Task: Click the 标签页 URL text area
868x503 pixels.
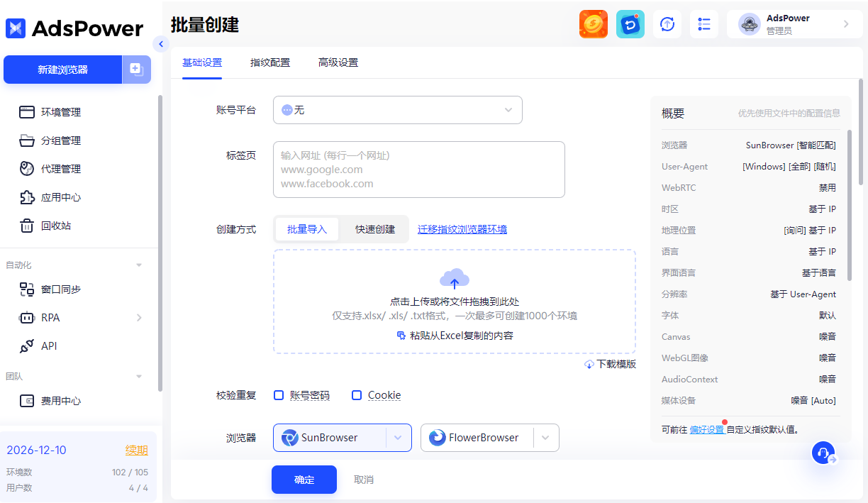Action: [419, 170]
